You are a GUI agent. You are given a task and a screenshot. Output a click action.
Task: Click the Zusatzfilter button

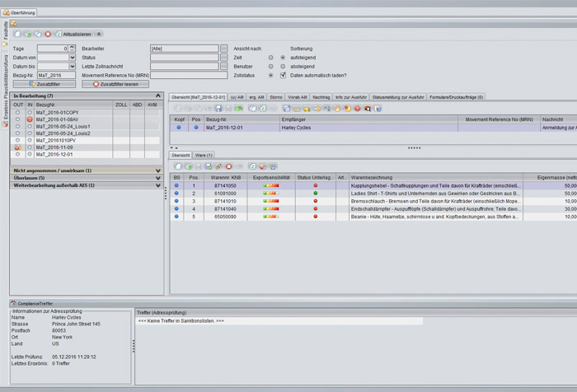click(x=45, y=84)
